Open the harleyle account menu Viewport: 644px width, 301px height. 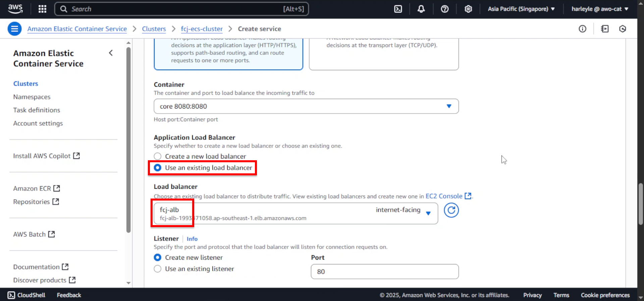(600, 9)
